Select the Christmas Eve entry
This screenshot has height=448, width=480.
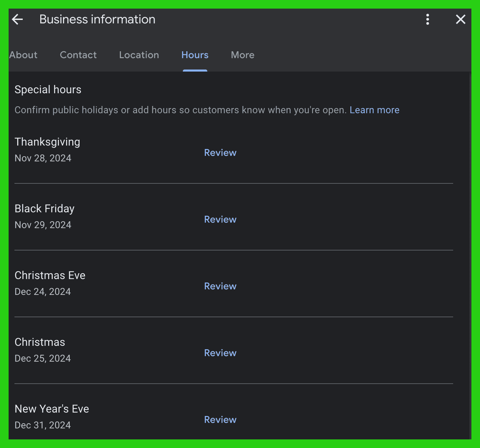click(x=50, y=275)
